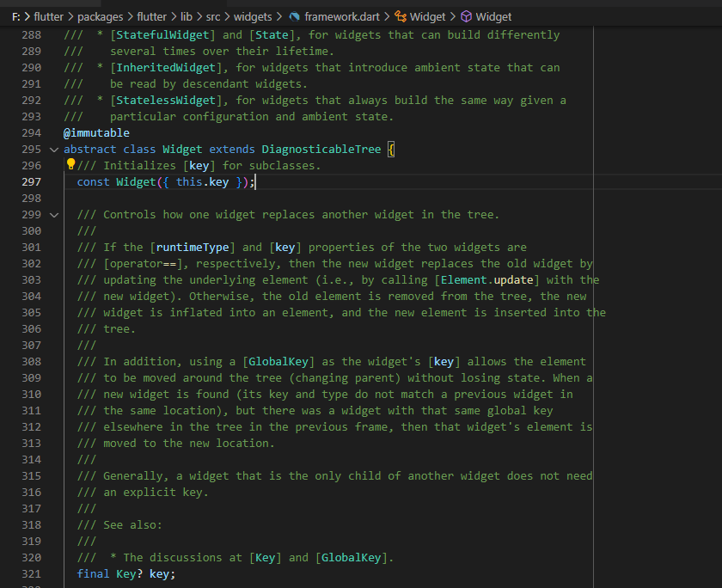Open the F: drive breadcrumb
Screen dimensions: 722x588
tap(16, 17)
